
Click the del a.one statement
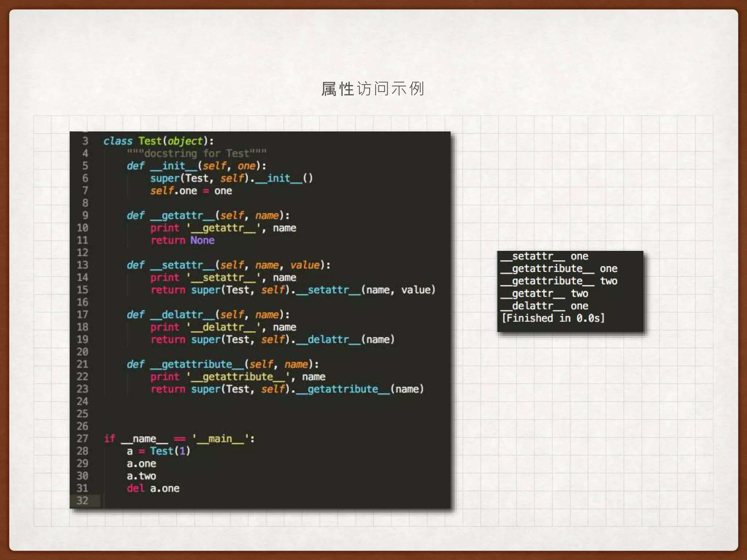point(153,489)
